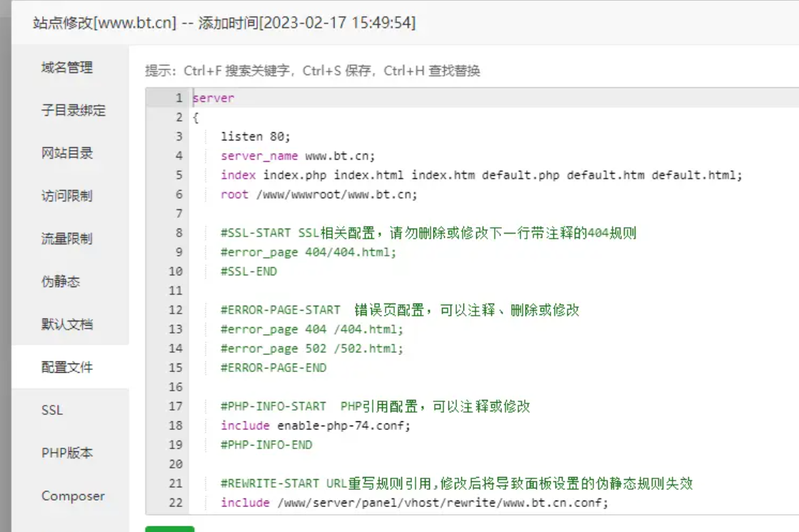799x532 pixels.
Task: Click the server_name www.bt.cn line
Action: tap(298, 156)
